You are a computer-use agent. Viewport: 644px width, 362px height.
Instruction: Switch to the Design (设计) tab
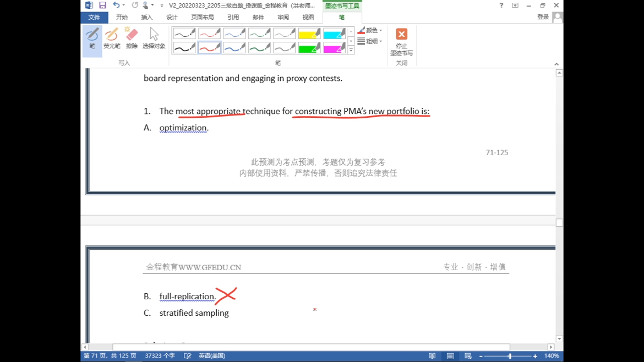[x=172, y=17]
